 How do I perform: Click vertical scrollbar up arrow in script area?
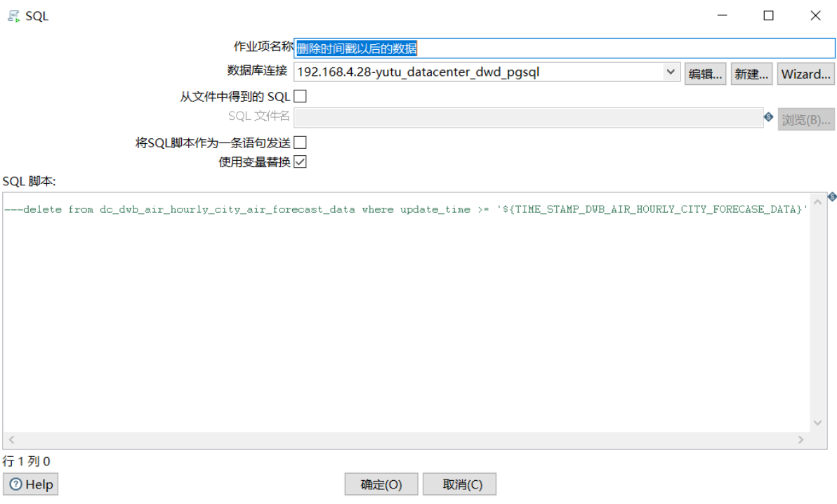click(817, 202)
